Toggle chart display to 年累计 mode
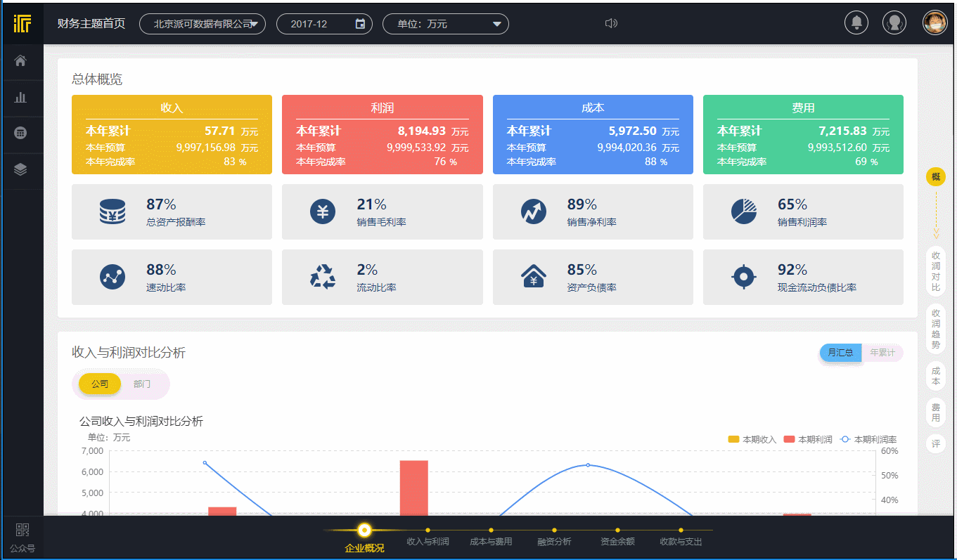This screenshot has width=957, height=560. tap(882, 353)
